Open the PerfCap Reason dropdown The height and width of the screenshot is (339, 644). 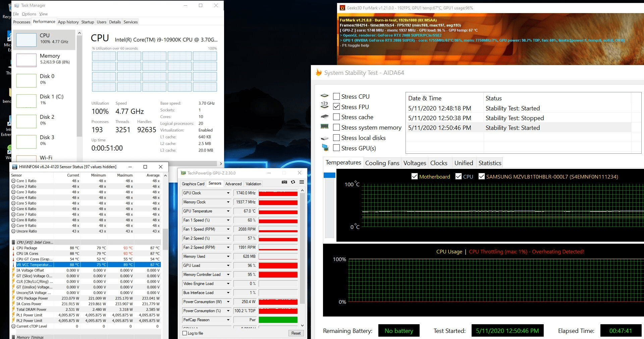pyautogui.click(x=228, y=320)
